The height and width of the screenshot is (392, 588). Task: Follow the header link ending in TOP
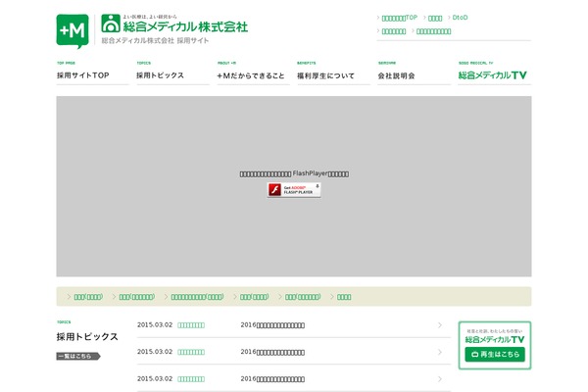point(400,18)
